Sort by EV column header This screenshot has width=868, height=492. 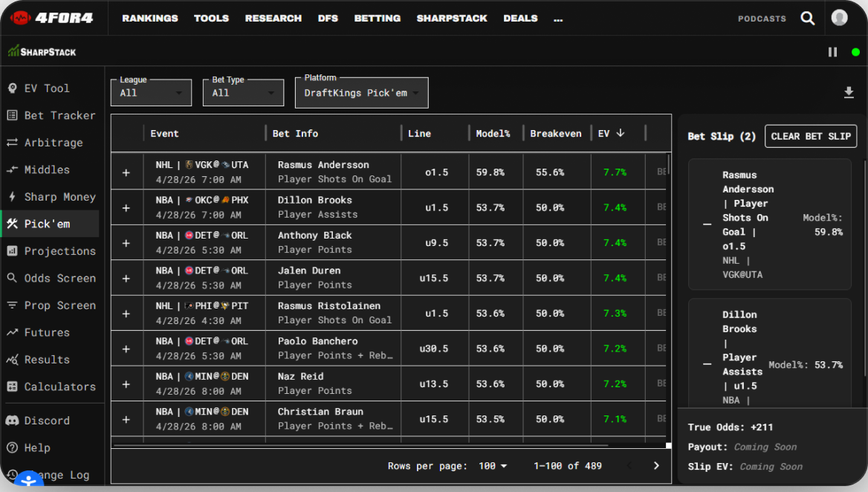611,133
